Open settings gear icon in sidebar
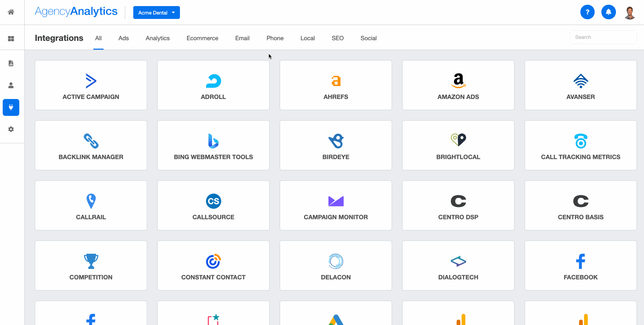644x325 pixels. [11, 129]
